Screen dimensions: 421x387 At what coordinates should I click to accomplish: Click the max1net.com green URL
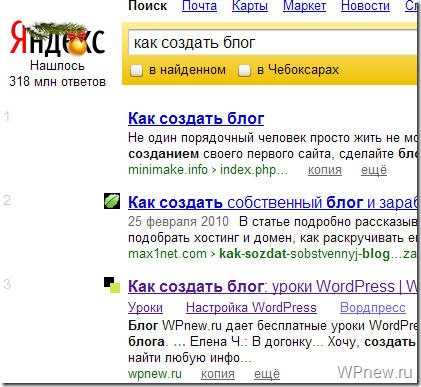(167, 254)
